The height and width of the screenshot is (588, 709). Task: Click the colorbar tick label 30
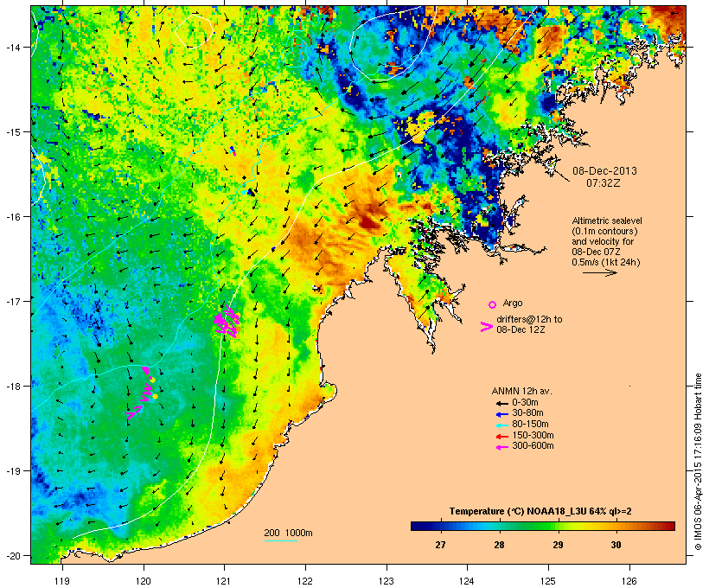(x=616, y=545)
